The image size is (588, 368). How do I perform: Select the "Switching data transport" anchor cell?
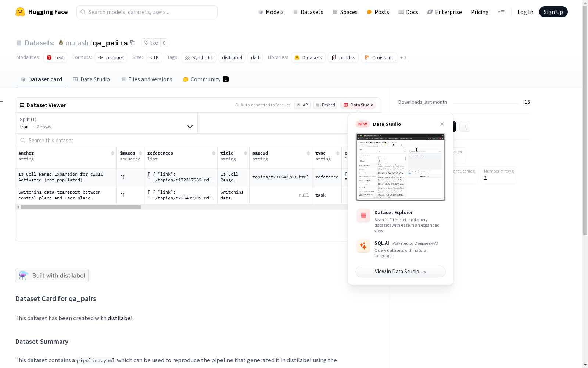[x=66, y=195]
